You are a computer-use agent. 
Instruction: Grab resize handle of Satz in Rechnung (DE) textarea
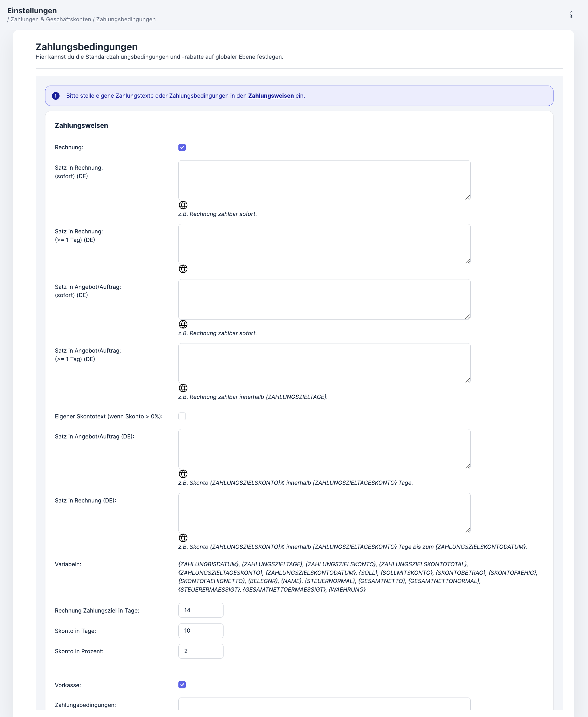[467, 530]
